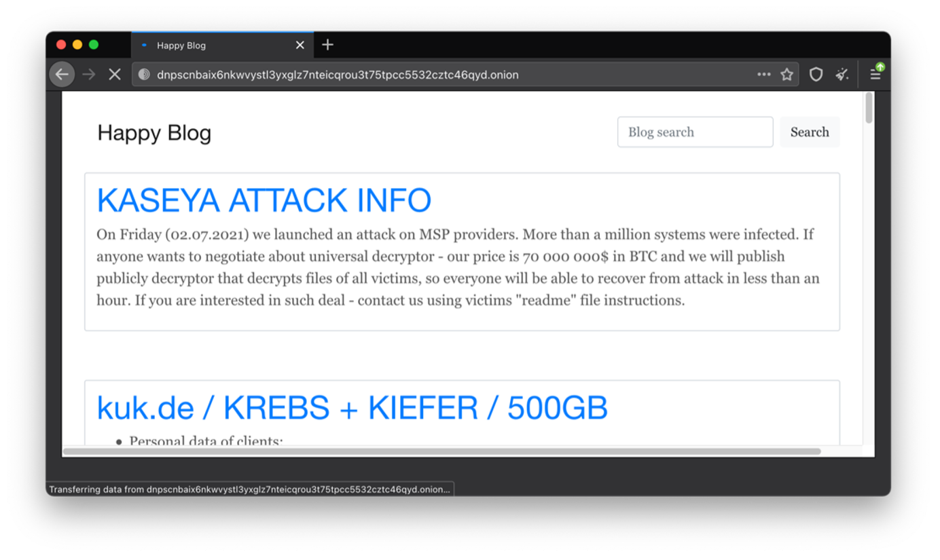This screenshot has height=560, width=940.
Task: Open the hamburger application menu
Action: coord(875,74)
